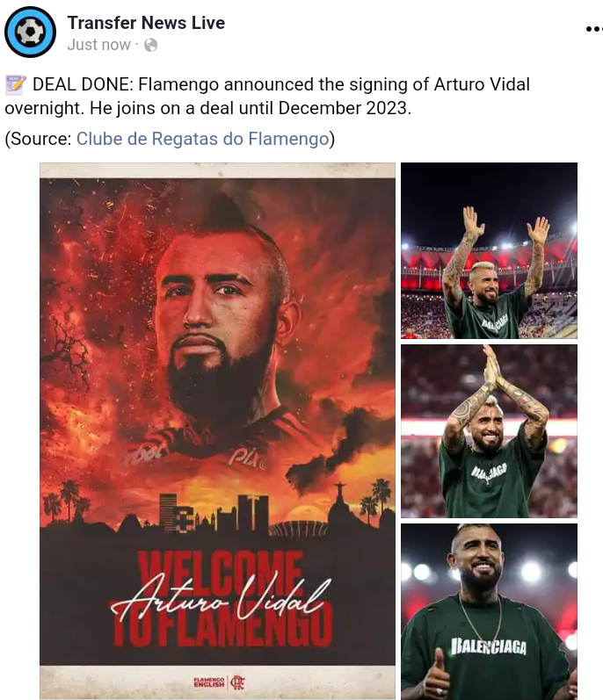
Task: Click the memo emoji before DEAL DONE
Action: click(x=16, y=85)
